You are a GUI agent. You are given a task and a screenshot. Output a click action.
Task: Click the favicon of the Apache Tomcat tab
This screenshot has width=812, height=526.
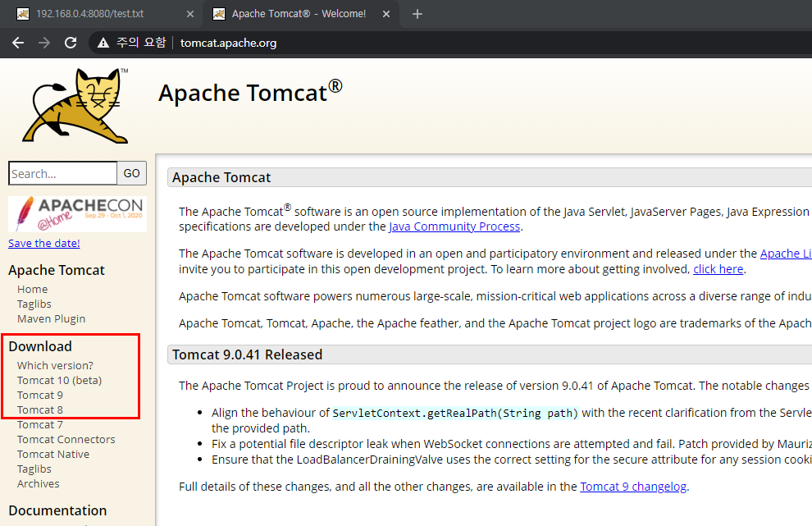click(219, 14)
